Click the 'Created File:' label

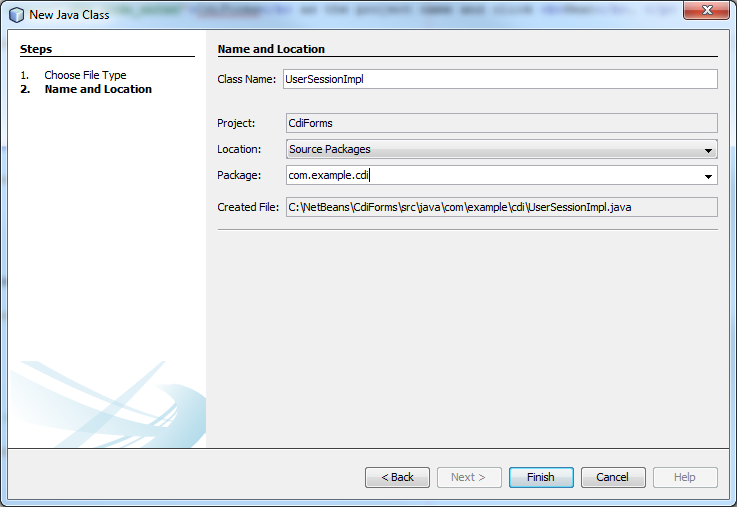click(x=248, y=207)
